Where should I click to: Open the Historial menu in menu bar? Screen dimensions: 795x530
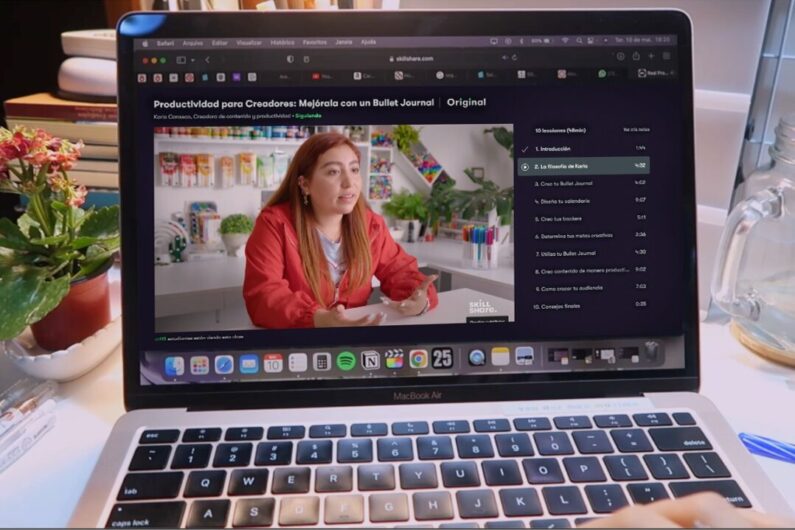(282, 43)
